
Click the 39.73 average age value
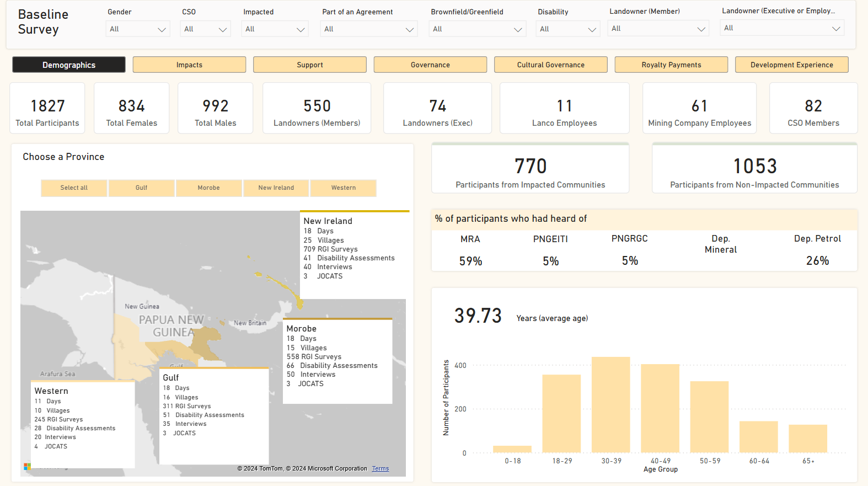[x=478, y=316]
